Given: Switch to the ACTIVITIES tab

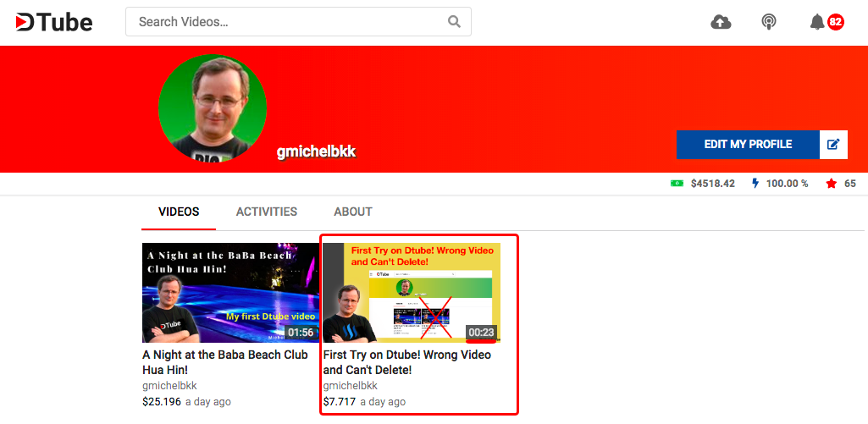Looking at the screenshot, I should pyautogui.click(x=266, y=212).
